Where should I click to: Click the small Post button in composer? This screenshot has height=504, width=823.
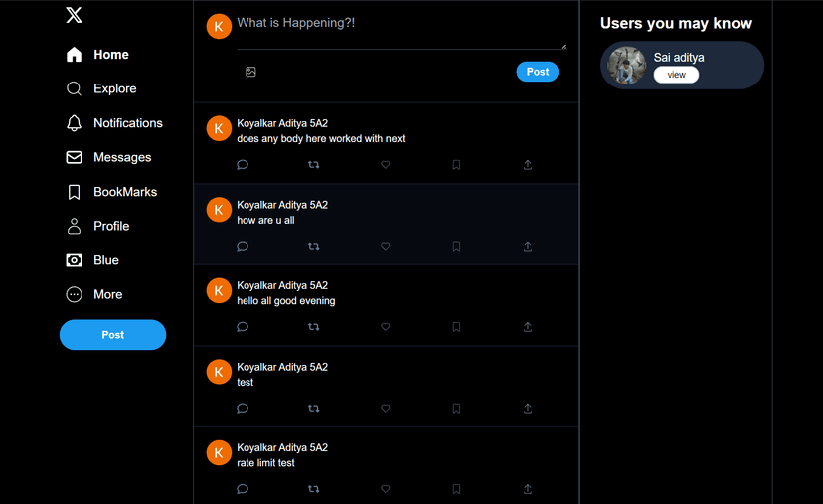pos(538,72)
